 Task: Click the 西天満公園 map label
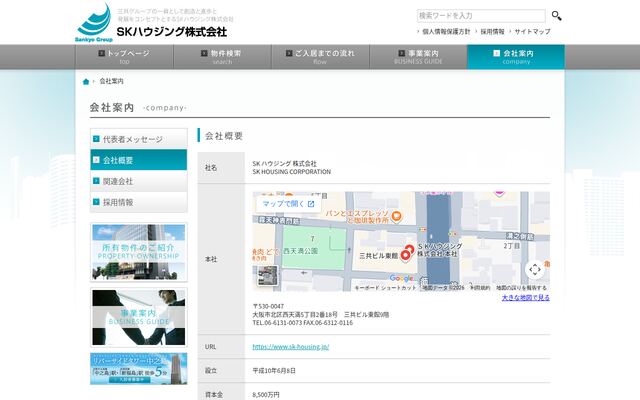(x=300, y=251)
